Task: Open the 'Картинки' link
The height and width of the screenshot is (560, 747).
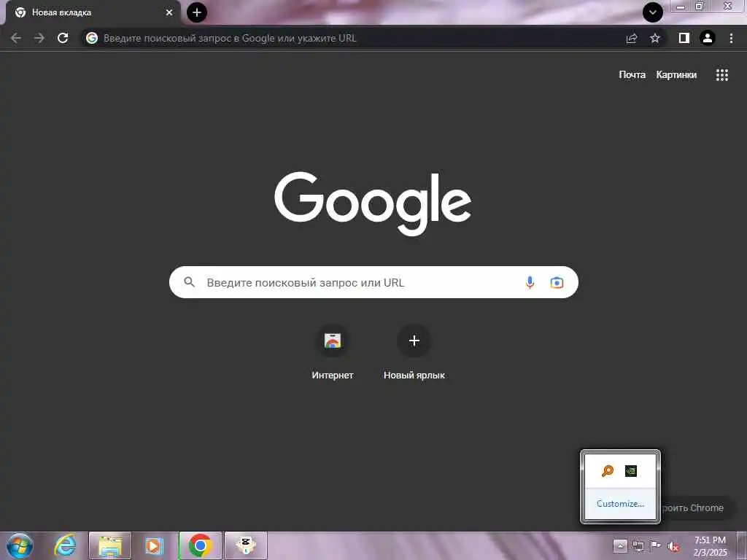Action: click(x=676, y=75)
